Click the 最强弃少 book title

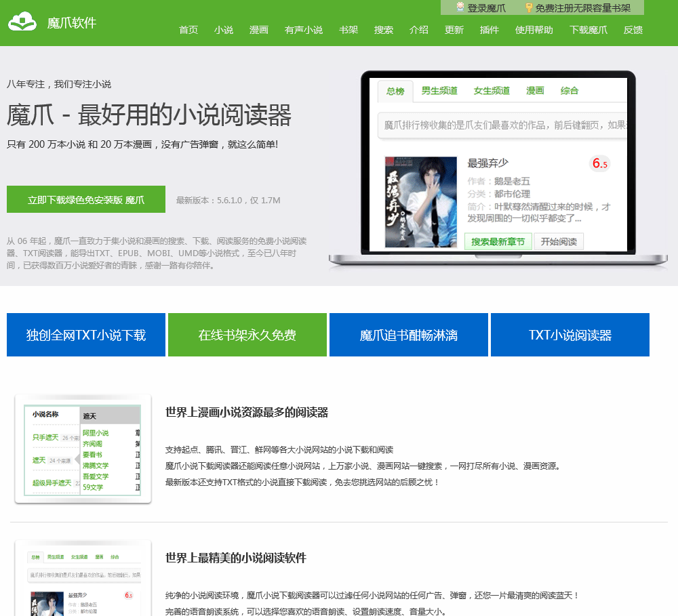point(487,163)
